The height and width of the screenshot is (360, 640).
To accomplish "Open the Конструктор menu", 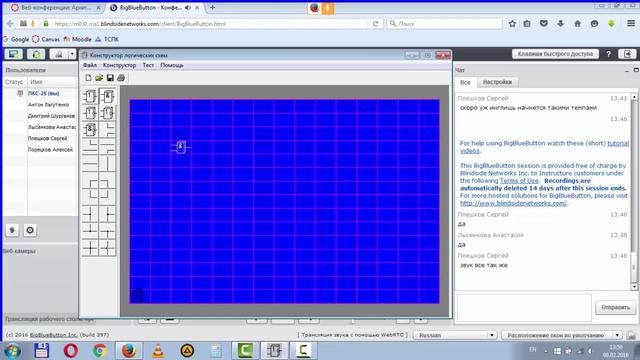I will 119,65.
